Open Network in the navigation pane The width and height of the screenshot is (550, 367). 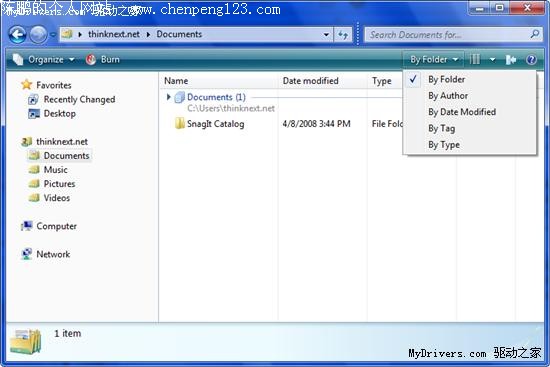coord(53,254)
